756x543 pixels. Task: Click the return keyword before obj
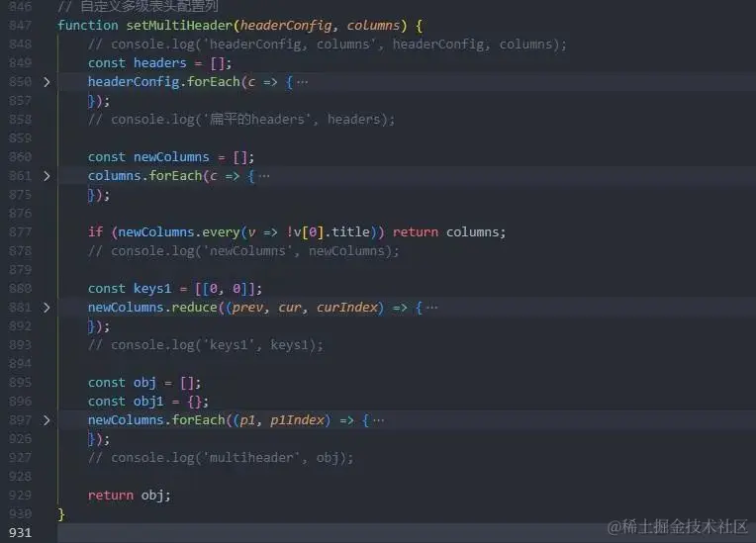[111, 496]
